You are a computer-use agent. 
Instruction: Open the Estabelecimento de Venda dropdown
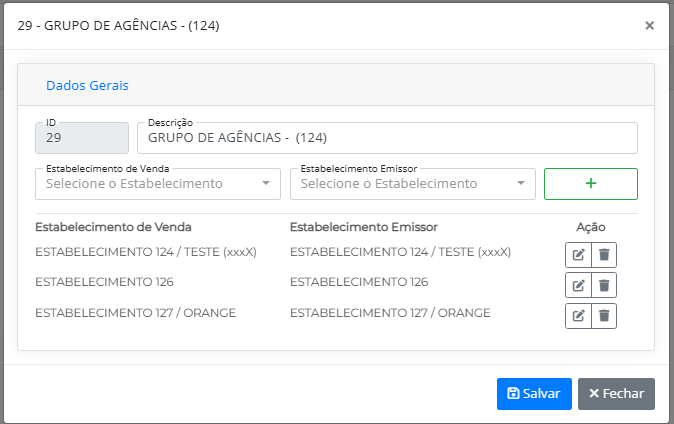[158, 184]
